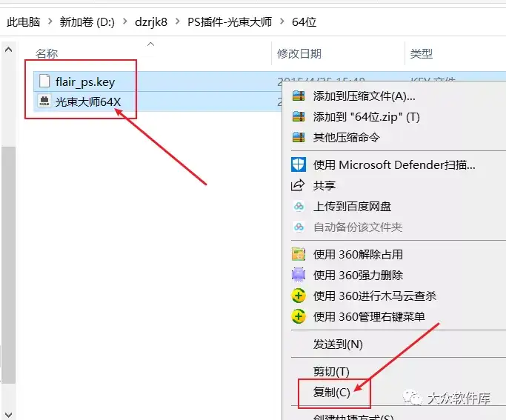Click the navigation pane scroll-down arrow

point(8,414)
